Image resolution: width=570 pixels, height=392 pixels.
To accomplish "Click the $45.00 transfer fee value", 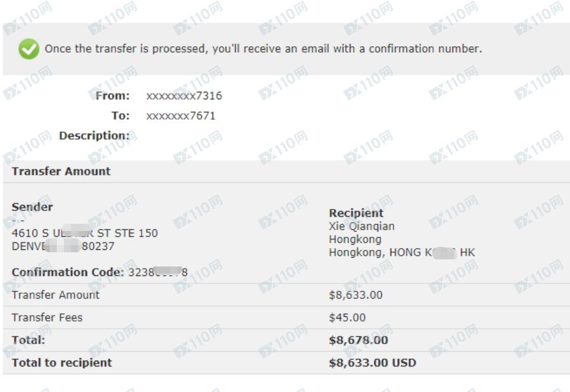I will [x=347, y=317].
